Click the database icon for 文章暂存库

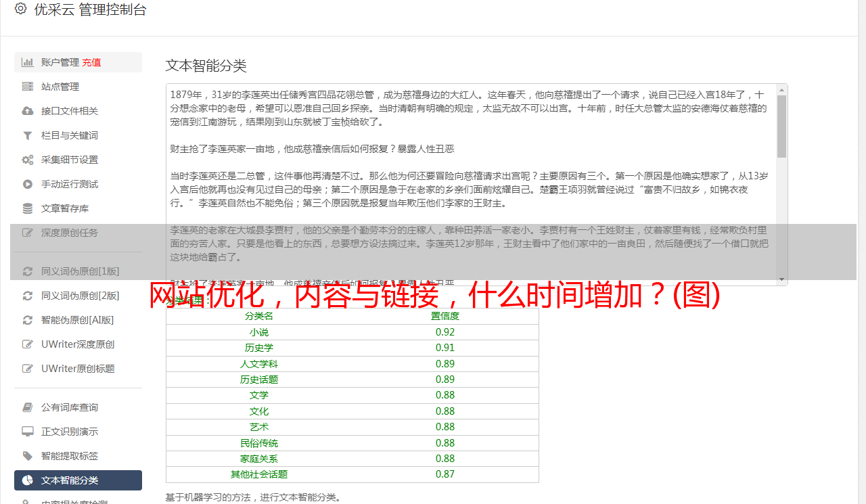point(28,208)
